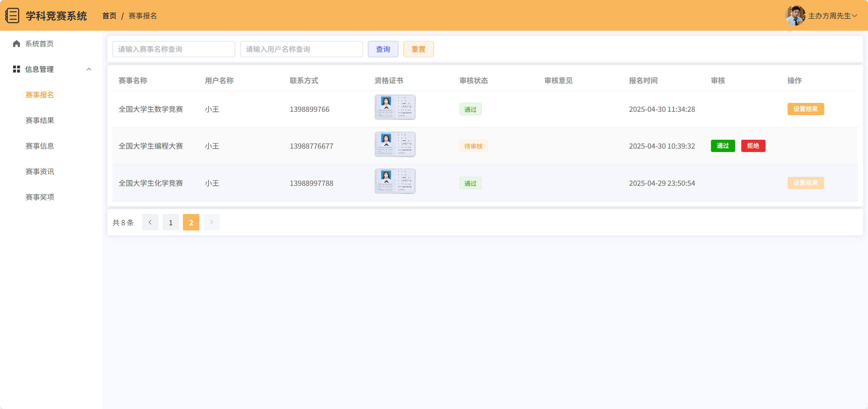The image size is (868, 409).
Task: Go to previous page with left arrow
Action: click(x=150, y=222)
